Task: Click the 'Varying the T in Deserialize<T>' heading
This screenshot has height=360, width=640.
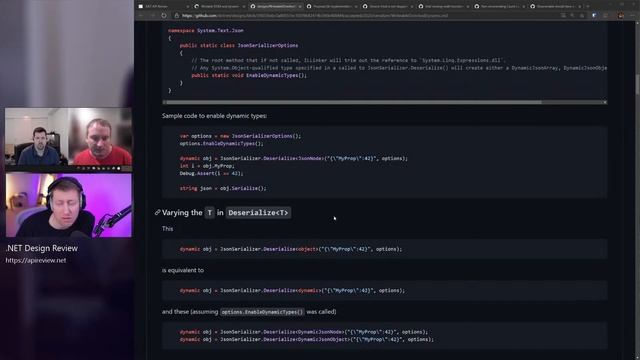Action: 226,213
